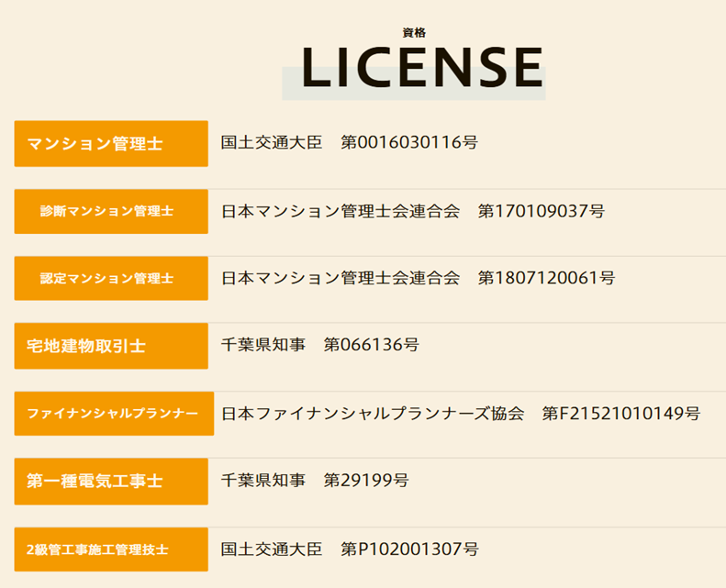Select license number 第1807120061号

[546, 278]
